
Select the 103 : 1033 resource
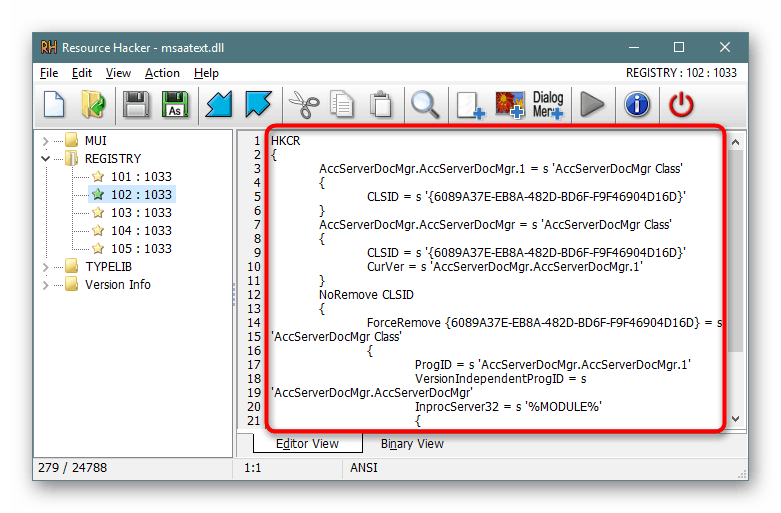pyautogui.click(x=141, y=213)
